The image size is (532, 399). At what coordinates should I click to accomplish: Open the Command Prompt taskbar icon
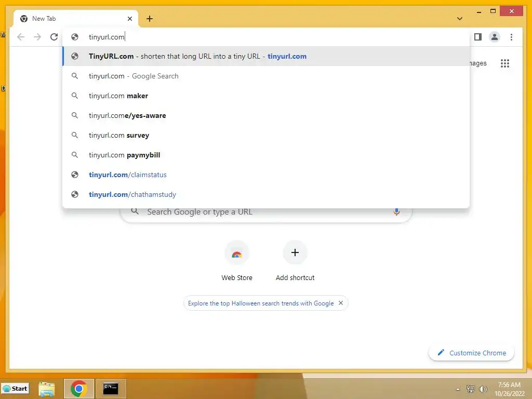[x=111, y=389]
